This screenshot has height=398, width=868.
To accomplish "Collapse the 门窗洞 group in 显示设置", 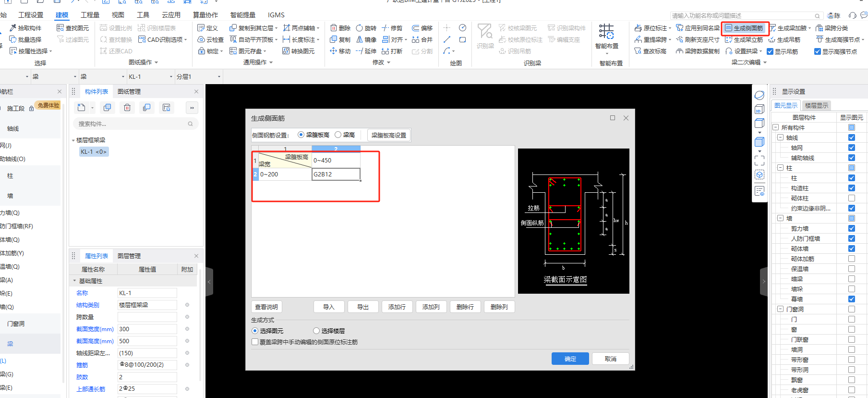I will [x=781, y=309].
